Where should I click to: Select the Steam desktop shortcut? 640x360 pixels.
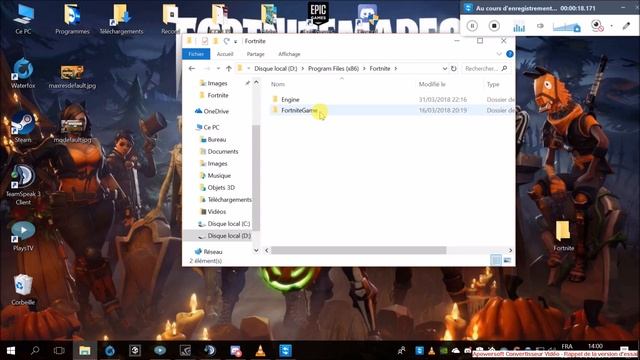tap(23, 127)
